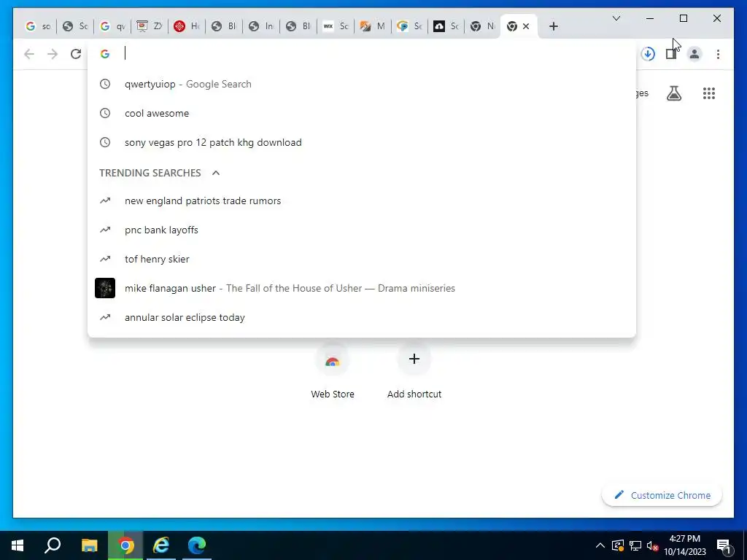Open Search Labs flask icon
Screen dimensions: 747x560
673,93
